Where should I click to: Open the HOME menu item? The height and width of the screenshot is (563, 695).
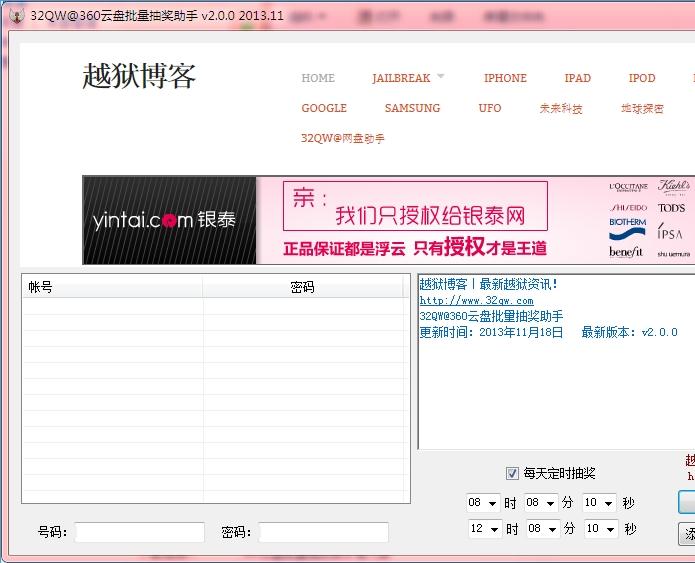pos(318,78)
